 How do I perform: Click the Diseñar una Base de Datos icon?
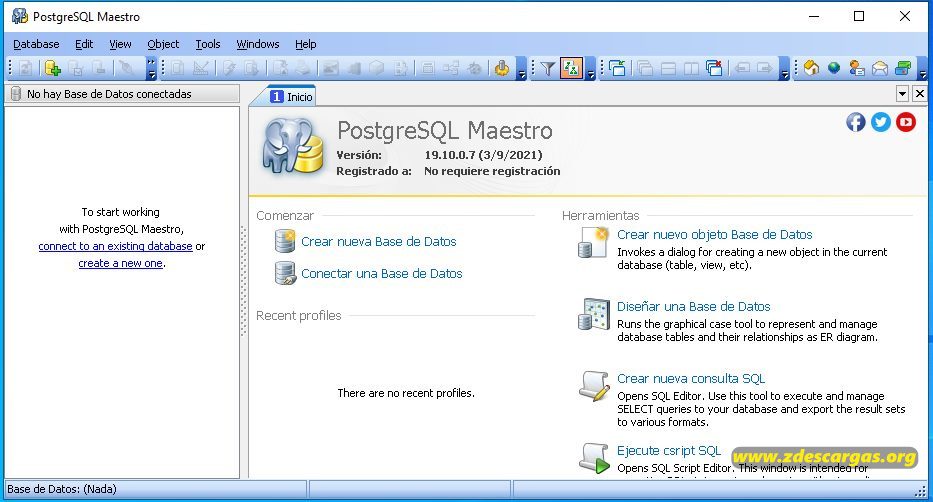tap(593, 314)
